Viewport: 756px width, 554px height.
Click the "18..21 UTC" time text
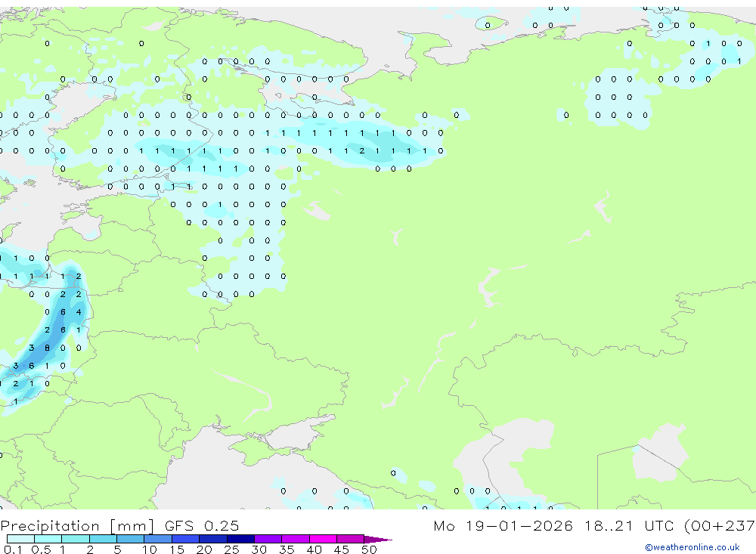click(631, 525)
